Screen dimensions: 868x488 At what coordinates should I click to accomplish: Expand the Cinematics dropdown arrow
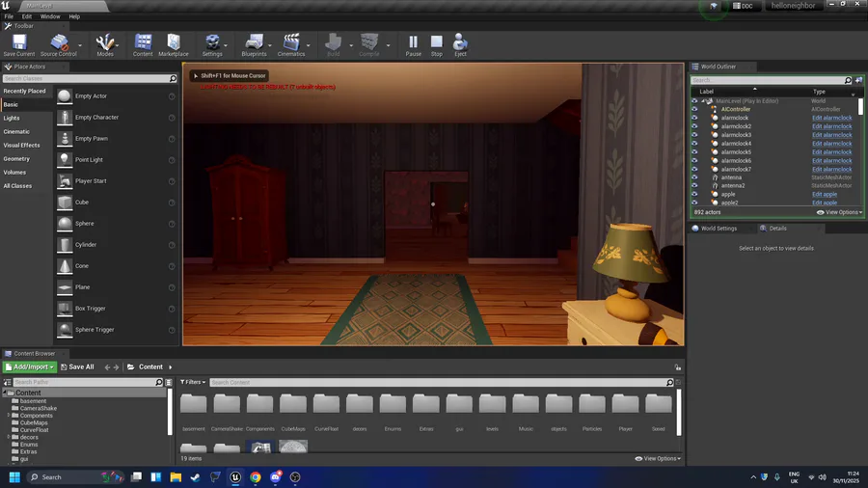[x=309, y=45]
